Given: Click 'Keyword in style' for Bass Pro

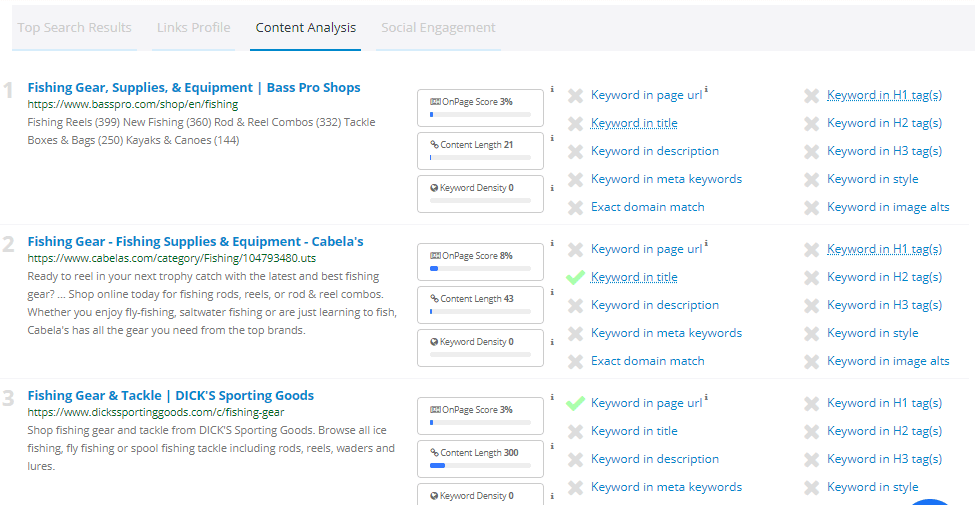Looking at the screenshot, I should click(x=872, y=179).
